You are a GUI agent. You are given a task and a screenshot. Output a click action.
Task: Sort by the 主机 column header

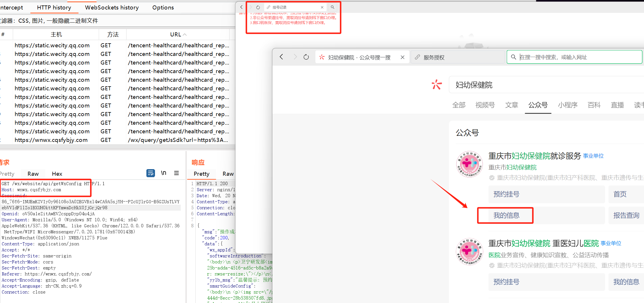coord(56,34)
